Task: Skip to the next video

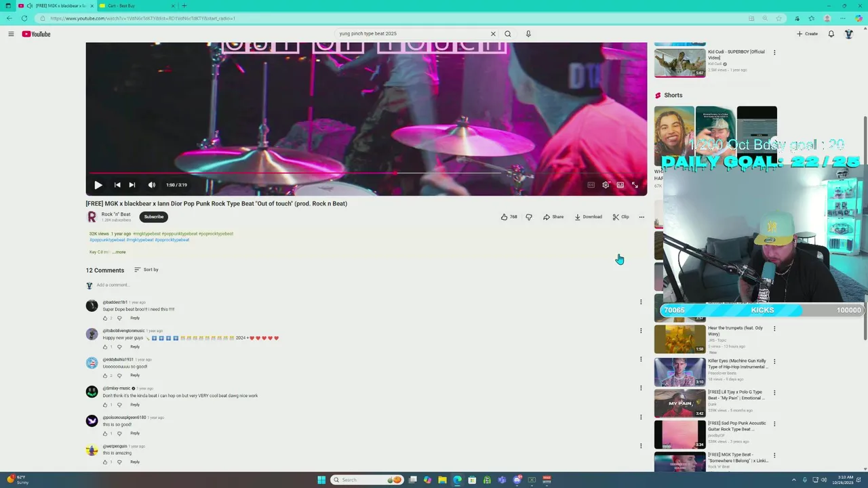Action: pyautogui.click(x=132, y=185)
